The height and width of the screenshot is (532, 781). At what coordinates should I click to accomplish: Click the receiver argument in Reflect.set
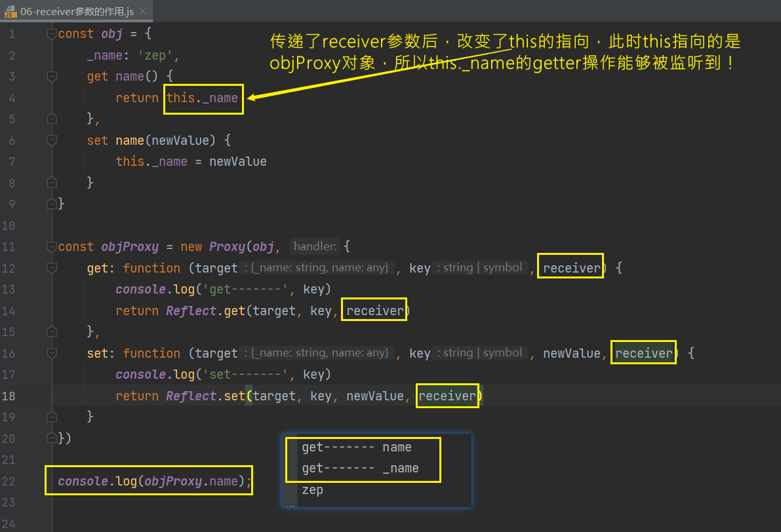[x=447, y=396]
